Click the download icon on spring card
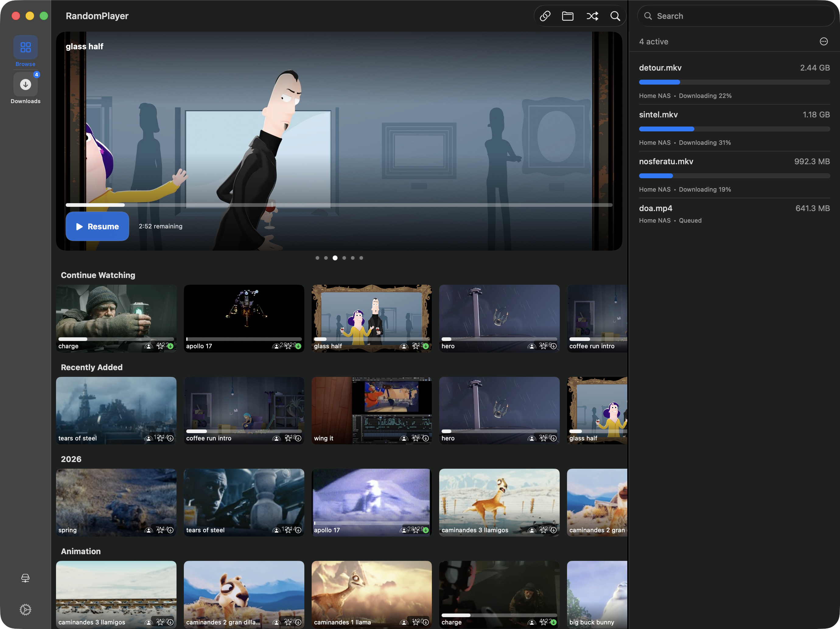This screenshot has height=629, width=840. click(x=170, y=530)
